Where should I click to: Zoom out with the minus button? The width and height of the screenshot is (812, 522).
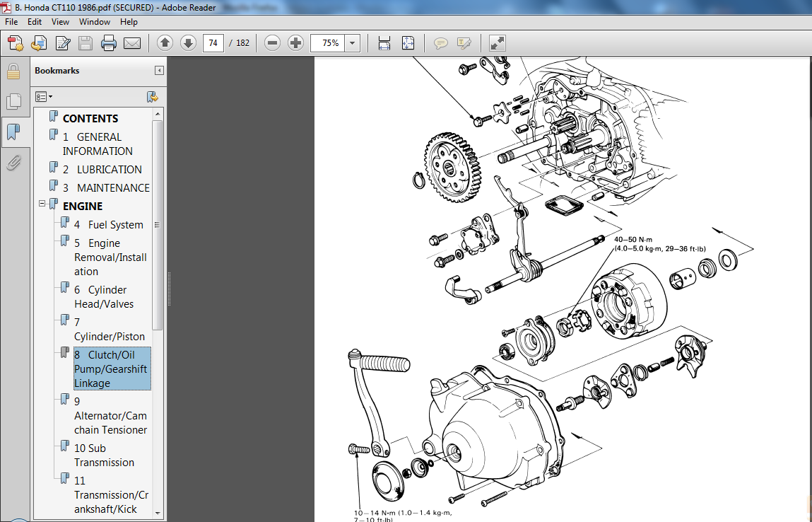272,43
